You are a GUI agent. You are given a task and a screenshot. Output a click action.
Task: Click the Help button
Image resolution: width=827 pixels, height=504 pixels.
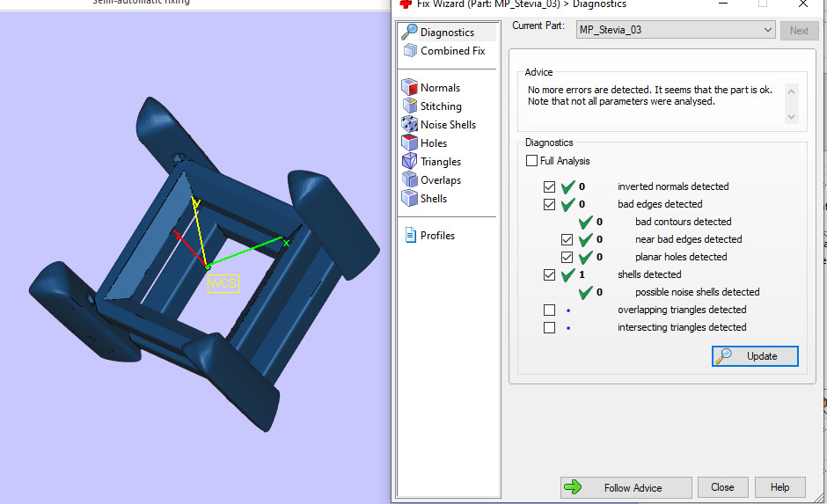click(x=780, y=487)
